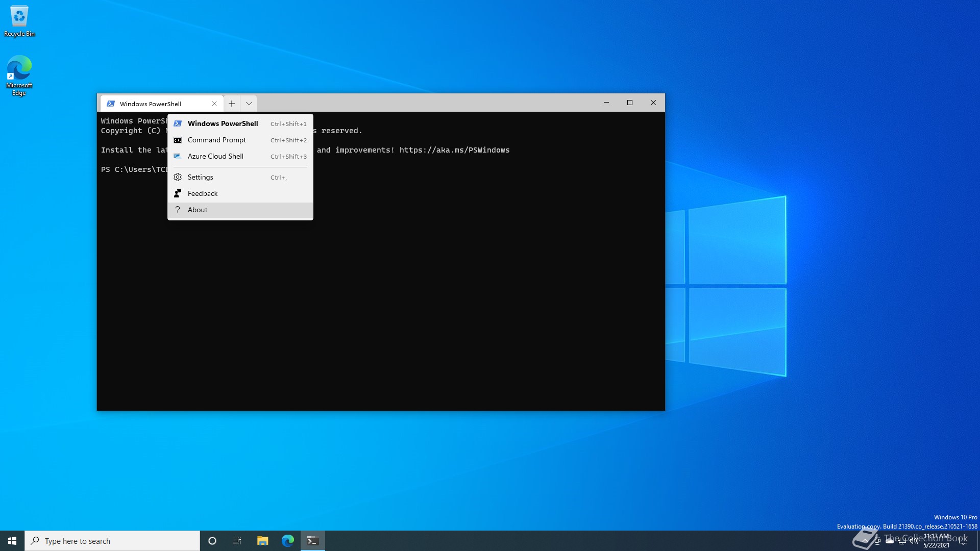This screenshot has width=980, height=551.
Task: Open File Explorer from the taskbar
Action: tap(262, 541)
